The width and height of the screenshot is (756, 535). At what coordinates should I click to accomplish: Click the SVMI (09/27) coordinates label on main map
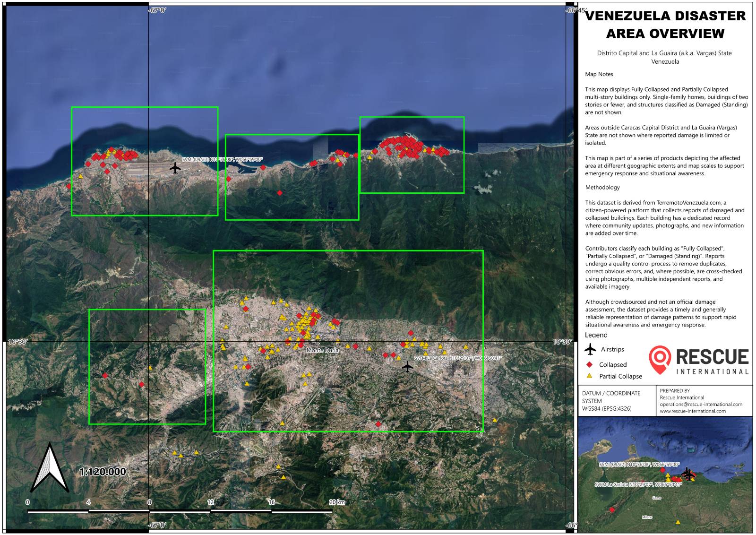[222, 159]
